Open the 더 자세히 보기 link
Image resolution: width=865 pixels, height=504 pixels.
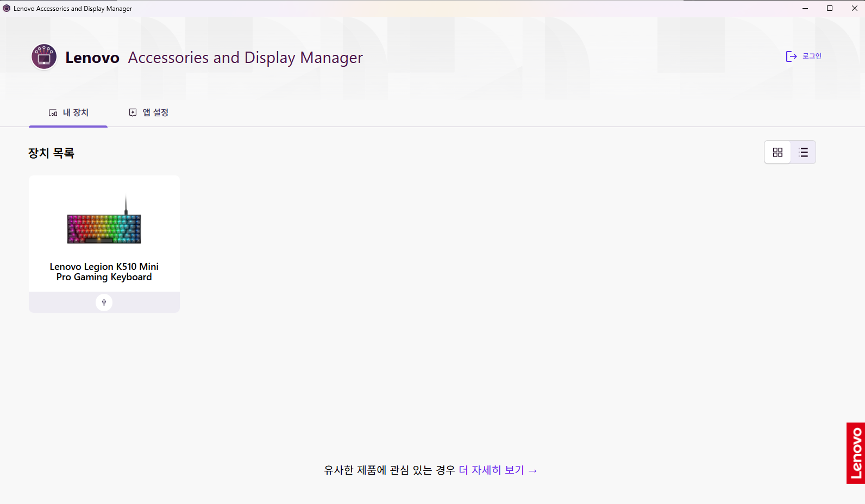498,470
